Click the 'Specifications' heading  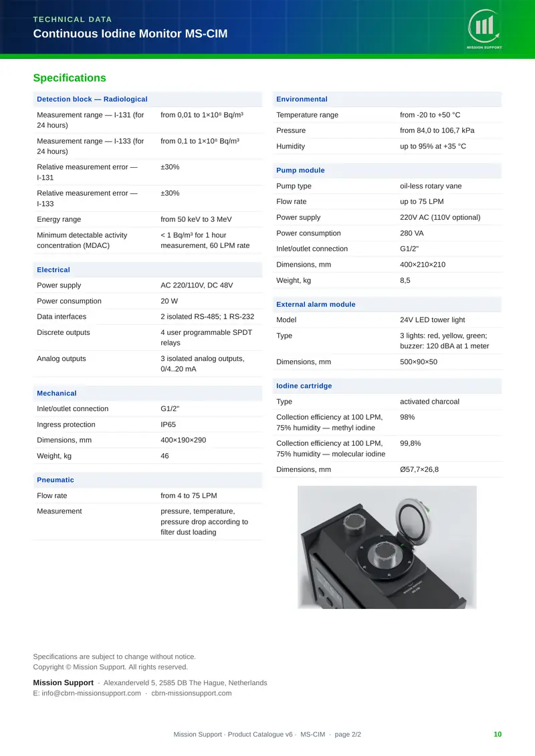[70, 78]
